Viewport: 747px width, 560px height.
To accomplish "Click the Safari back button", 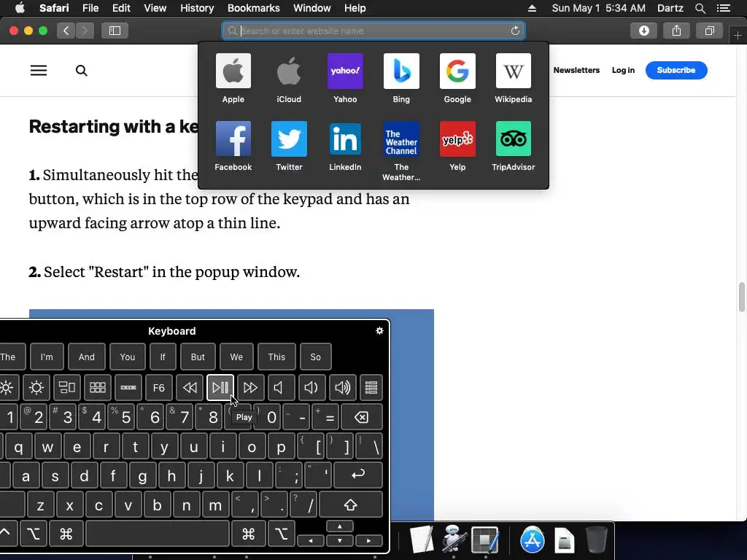I will (66, 31).
